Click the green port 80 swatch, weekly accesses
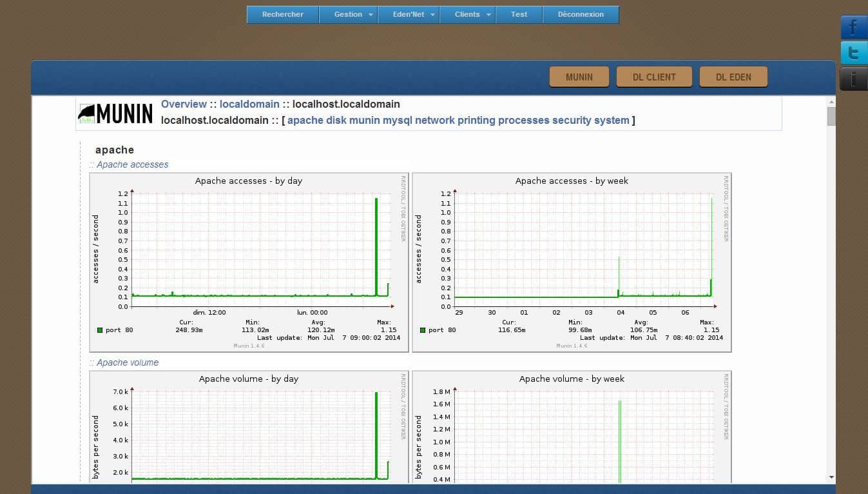The height and width of the screenshot is (494, 868). (x=423, y=330)
